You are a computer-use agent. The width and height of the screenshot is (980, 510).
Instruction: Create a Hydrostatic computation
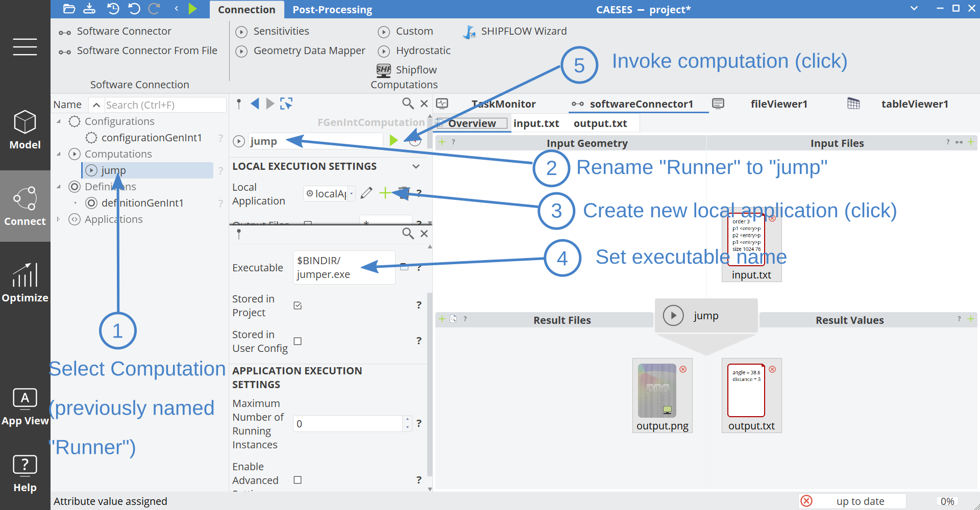pos(414,51)
